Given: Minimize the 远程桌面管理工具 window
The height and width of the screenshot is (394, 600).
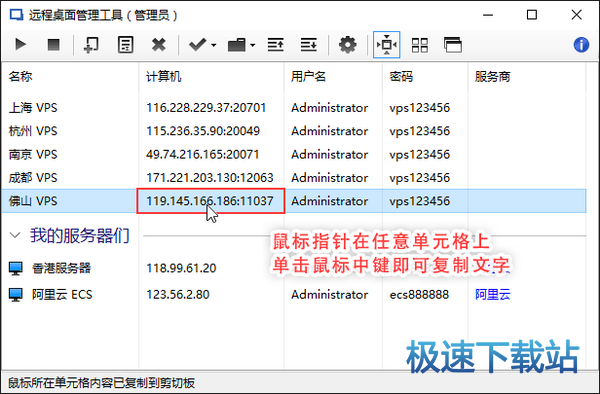Looking at the screenshot, I should (488, 15).
